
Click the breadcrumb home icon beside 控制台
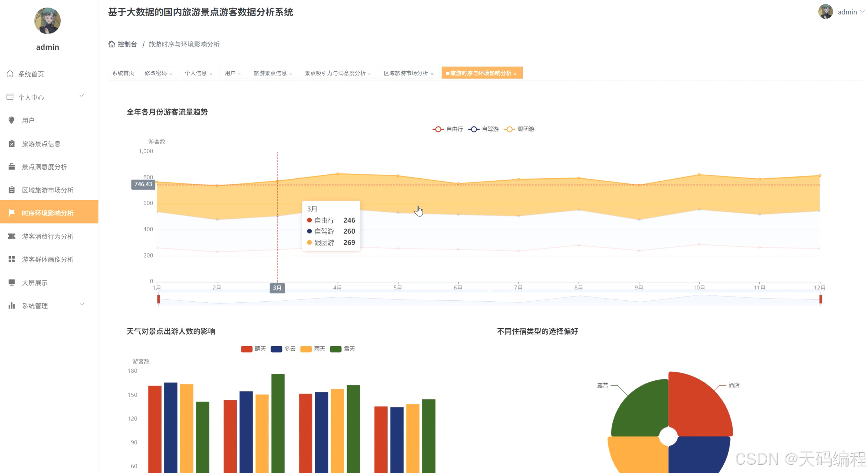112,44
